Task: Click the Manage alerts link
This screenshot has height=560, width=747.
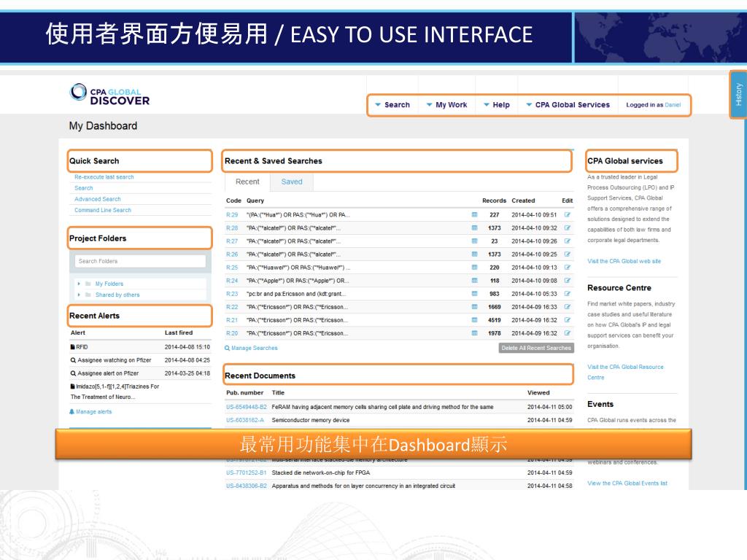Action: [90, 412]
